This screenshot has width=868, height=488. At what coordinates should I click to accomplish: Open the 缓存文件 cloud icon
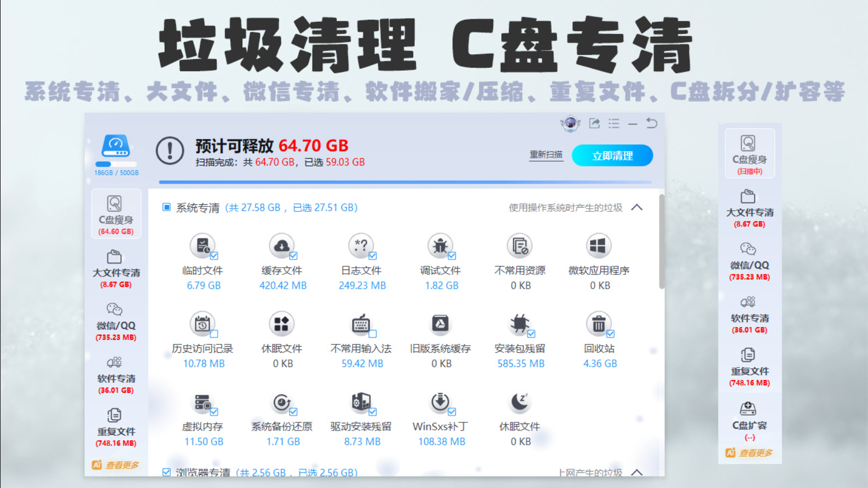point(282,246)
